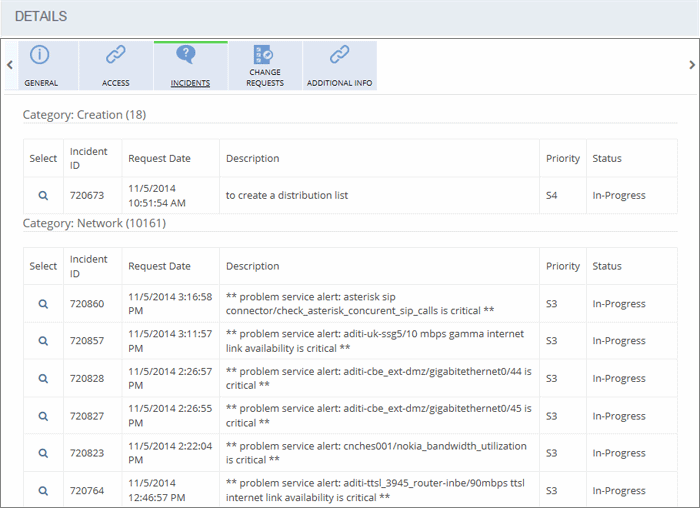Click the Status column header in Network table

(x=607, y=267)
